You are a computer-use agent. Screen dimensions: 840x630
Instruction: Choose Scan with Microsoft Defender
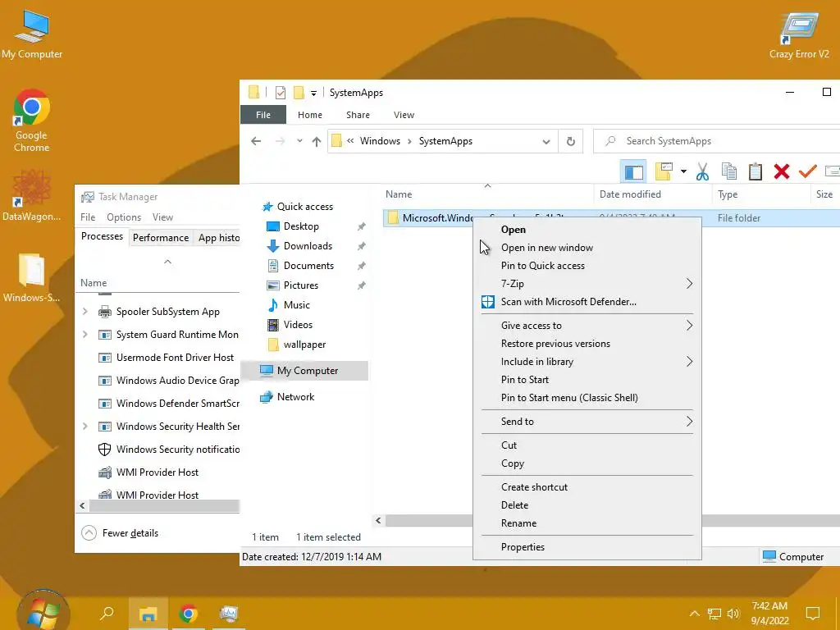click(587, 302)
